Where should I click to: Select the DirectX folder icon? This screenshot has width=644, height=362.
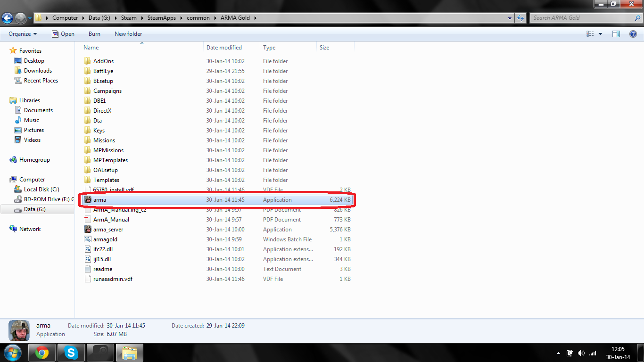(87, 111)
